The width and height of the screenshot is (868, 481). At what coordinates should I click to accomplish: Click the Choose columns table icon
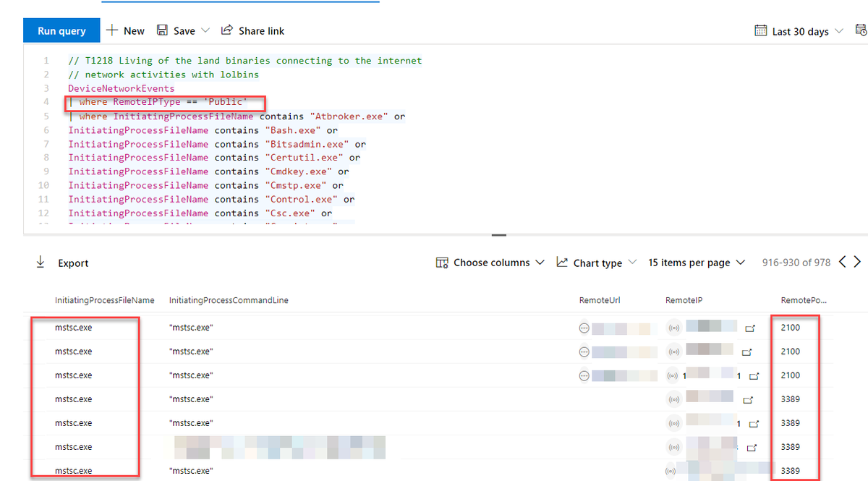click(441, 263)
